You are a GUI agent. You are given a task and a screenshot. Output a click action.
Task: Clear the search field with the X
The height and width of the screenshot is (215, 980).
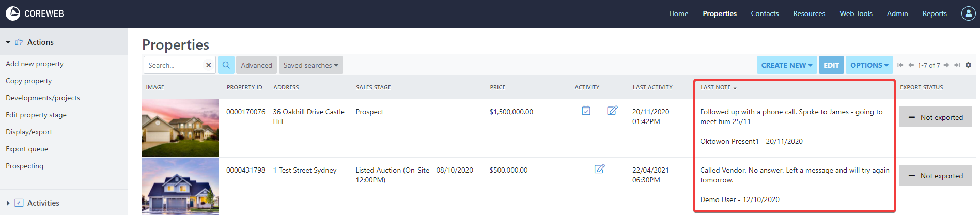tap(209, 65)
